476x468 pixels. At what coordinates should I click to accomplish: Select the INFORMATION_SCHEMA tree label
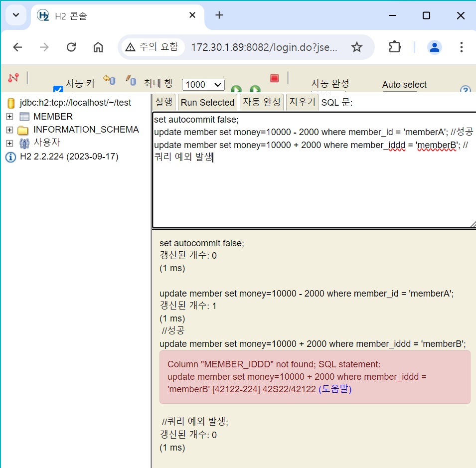tap(86, 130)
